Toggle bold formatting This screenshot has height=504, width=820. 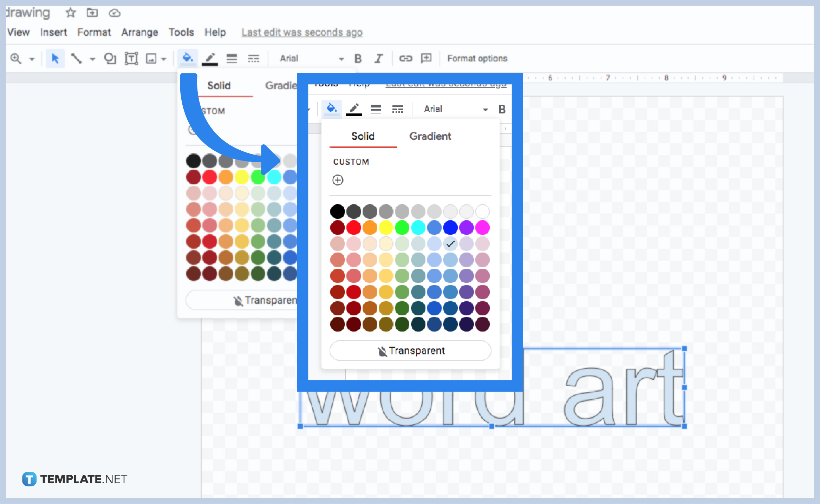click(x=358, y=58)
